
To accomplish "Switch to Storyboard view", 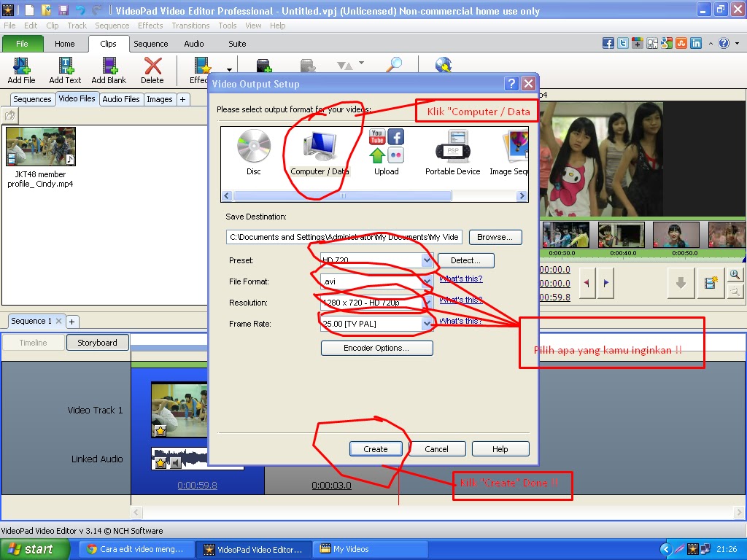I will pyautogui.click(x=97, y=343).
